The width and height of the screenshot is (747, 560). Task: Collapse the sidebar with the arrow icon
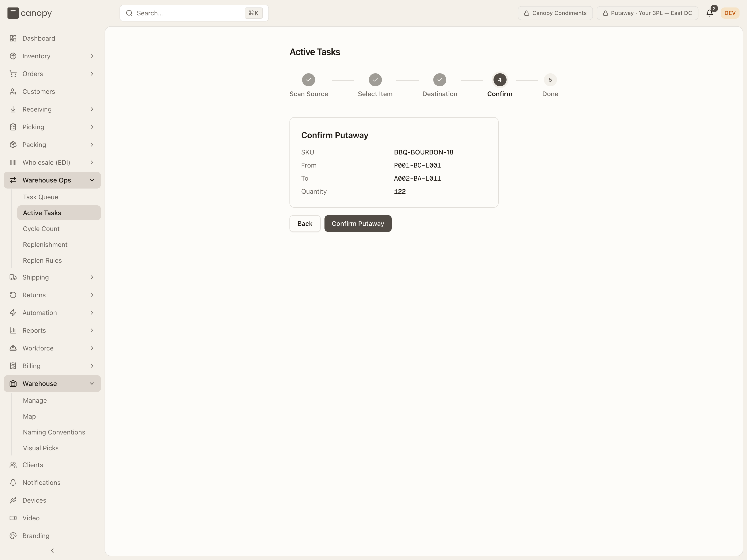[52, 550]
